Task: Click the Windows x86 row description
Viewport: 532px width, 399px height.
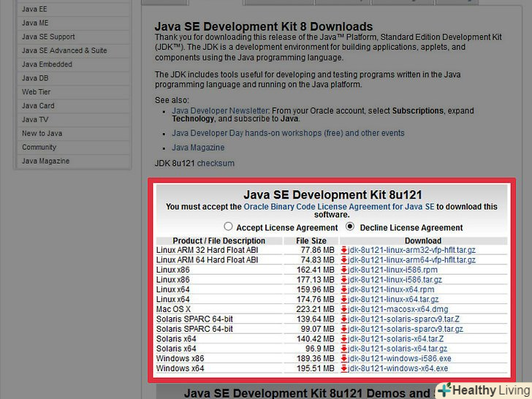Action: coord(180,358)
